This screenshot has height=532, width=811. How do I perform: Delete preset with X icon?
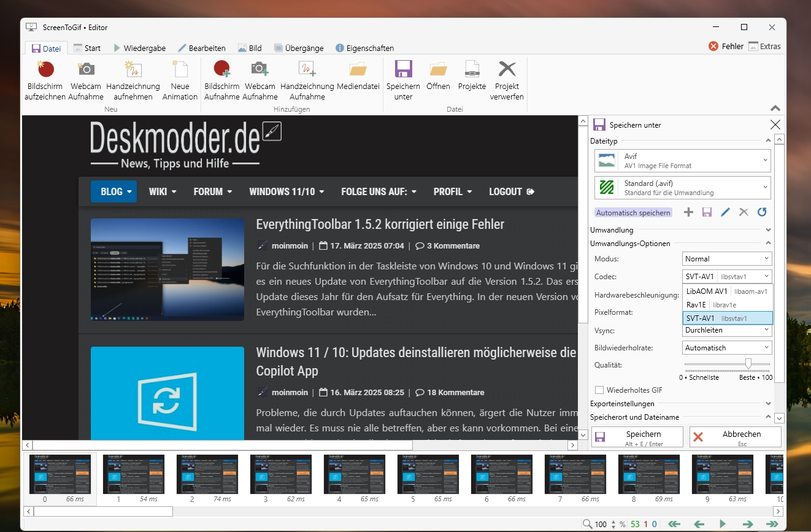(744, 212)
